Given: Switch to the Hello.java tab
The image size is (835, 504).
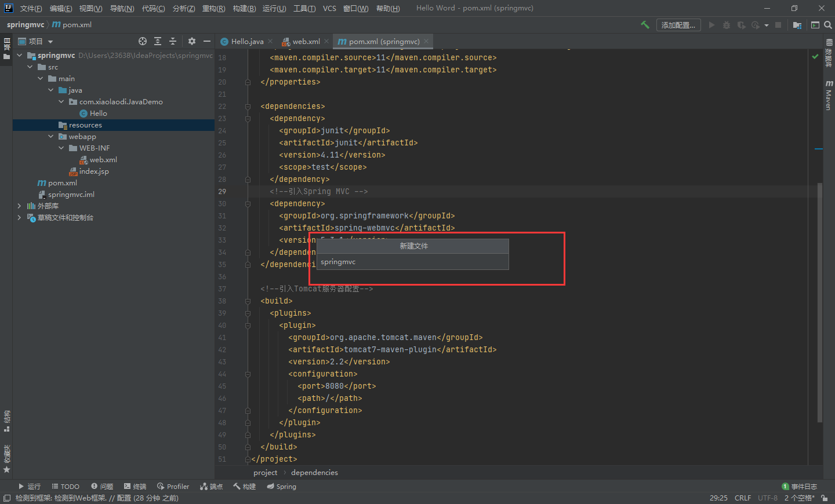Looking at the screenshot, I should tap(245, 41).
